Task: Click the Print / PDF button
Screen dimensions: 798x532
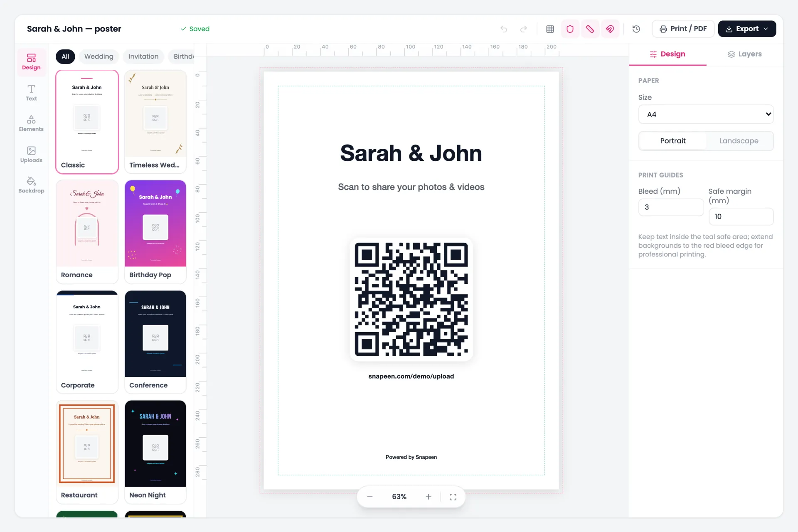Action: 683,29
